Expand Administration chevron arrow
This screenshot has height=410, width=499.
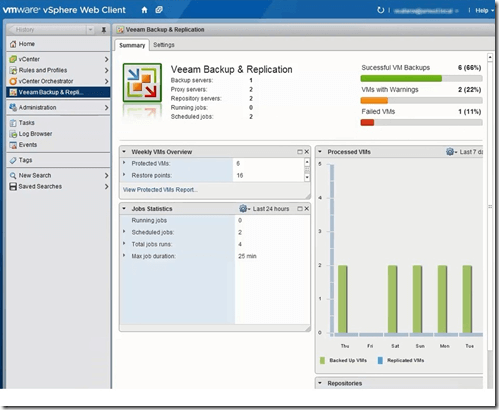point(106,108)
